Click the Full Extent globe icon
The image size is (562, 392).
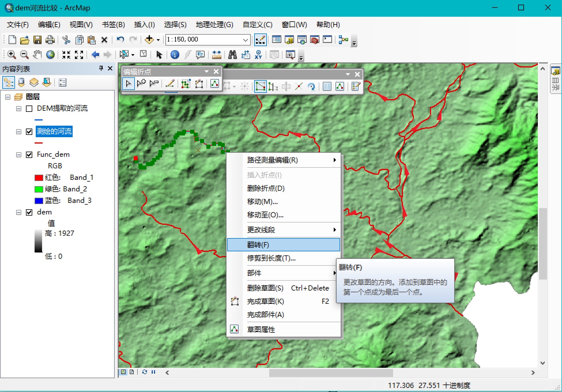[x=50, y=54]
